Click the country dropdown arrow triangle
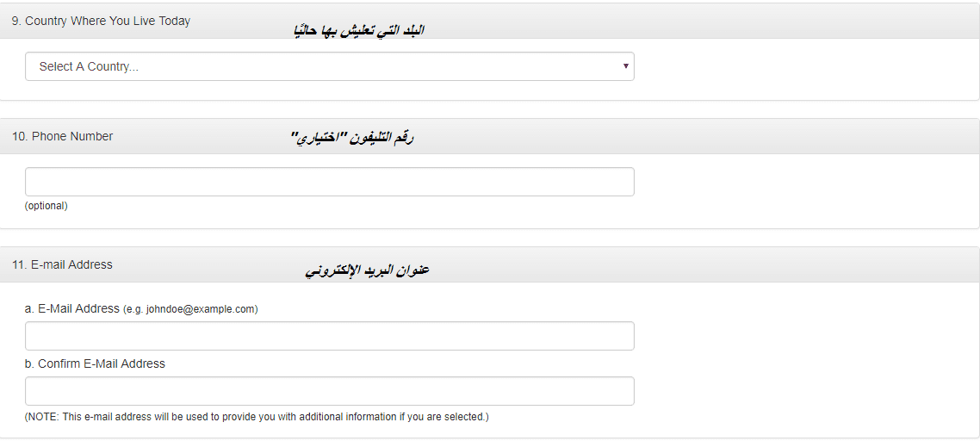Image resolution: width=980 pixels, height=441 pixels. (x=625, y=65)
